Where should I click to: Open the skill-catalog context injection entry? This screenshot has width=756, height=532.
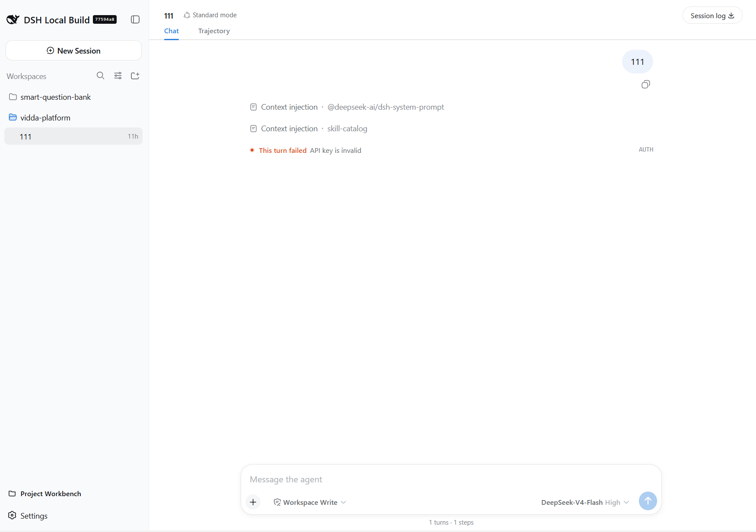pos(308,129)
